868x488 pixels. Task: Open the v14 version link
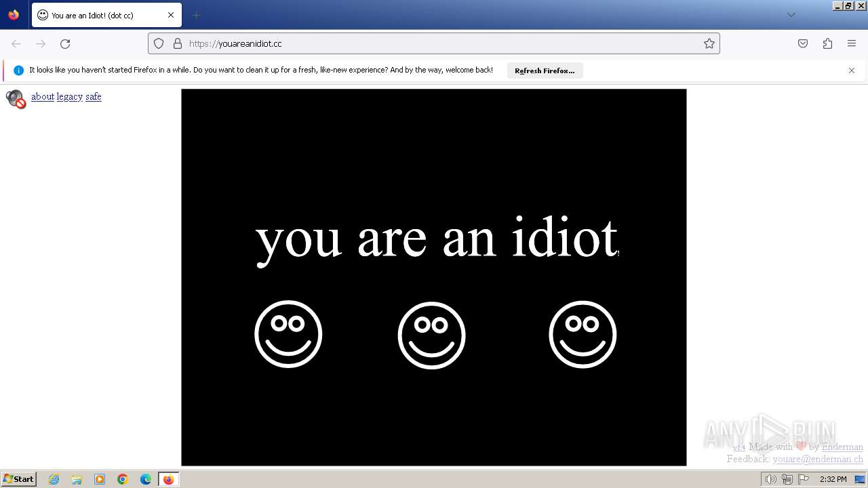(739, 447)
